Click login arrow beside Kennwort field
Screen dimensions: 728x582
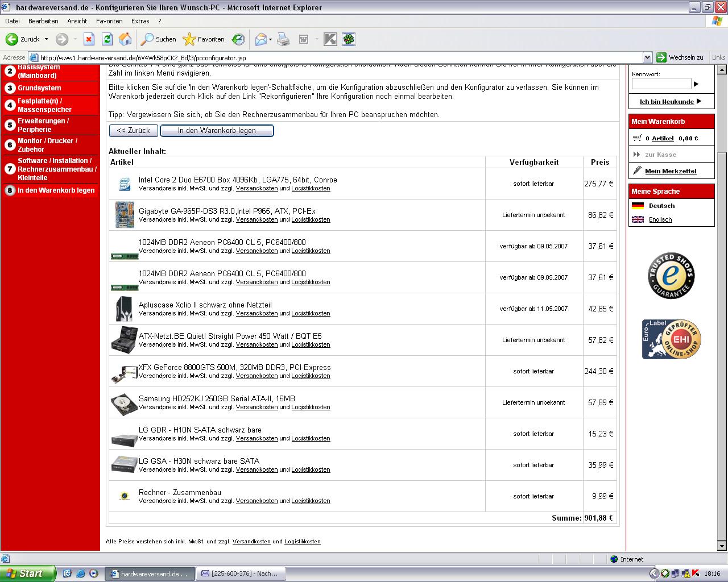[696, 84]
